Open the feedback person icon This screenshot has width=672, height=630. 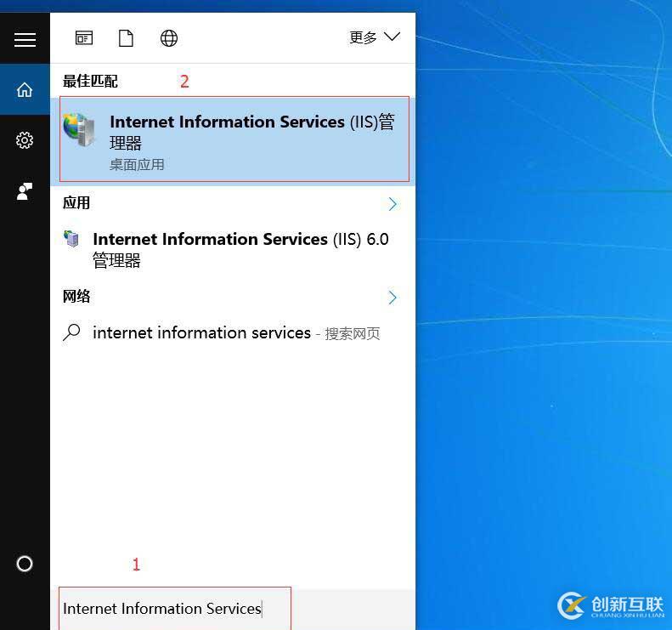(x=25, y=191)
